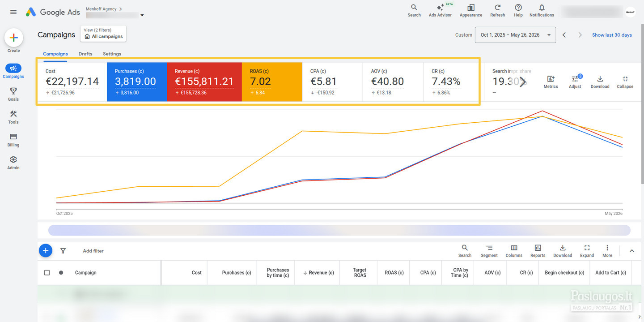Open the table filter funnel icon
644x322 pixels.
(63, 251)
